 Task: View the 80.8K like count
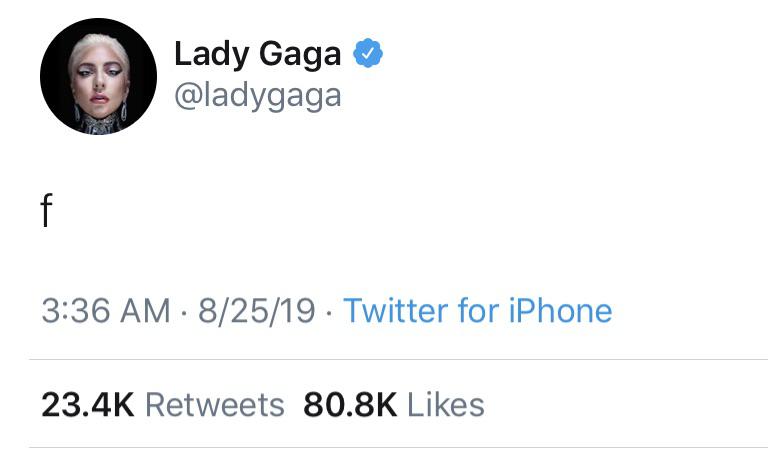pos(350,406)
